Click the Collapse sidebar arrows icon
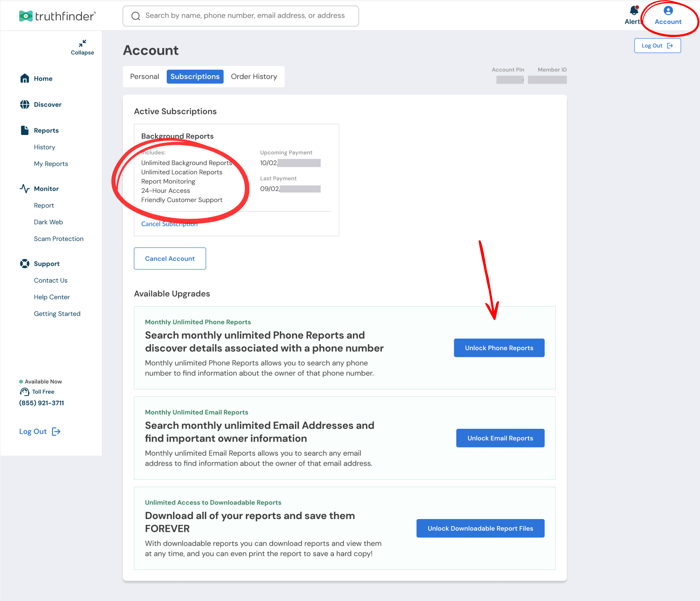 82,43
